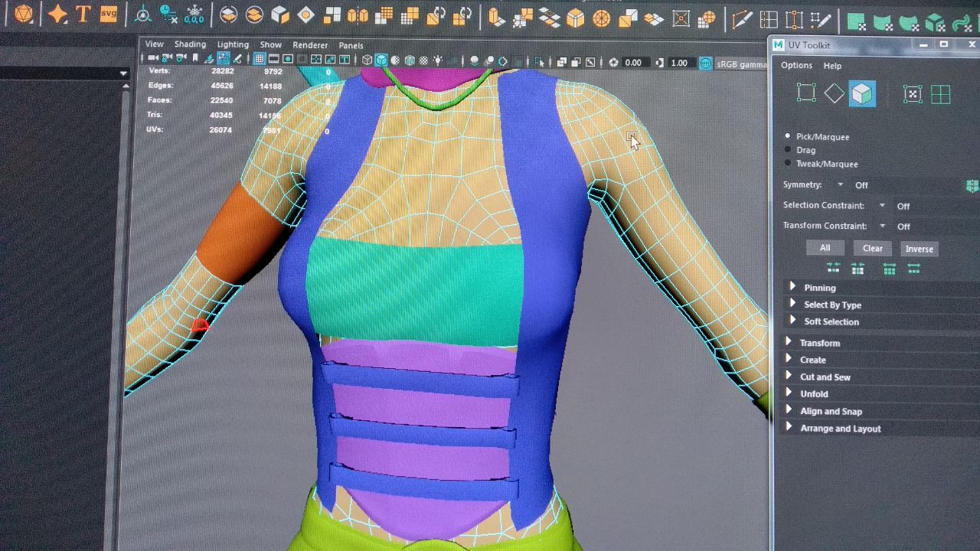Expand the Soft Selection section
Image resolution: width=980 pixels, height=551 pixels.
[825, 321]
